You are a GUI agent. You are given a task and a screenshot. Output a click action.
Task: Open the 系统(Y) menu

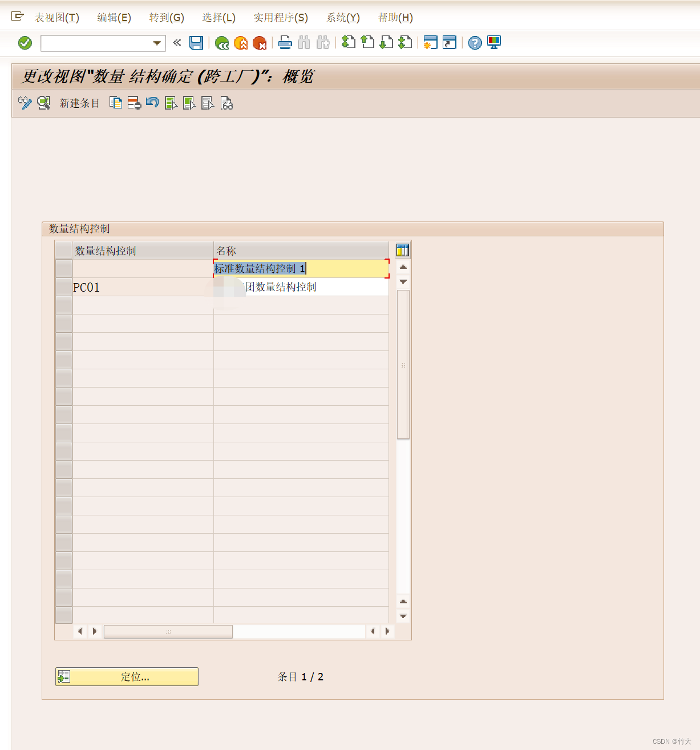[342, 18]
